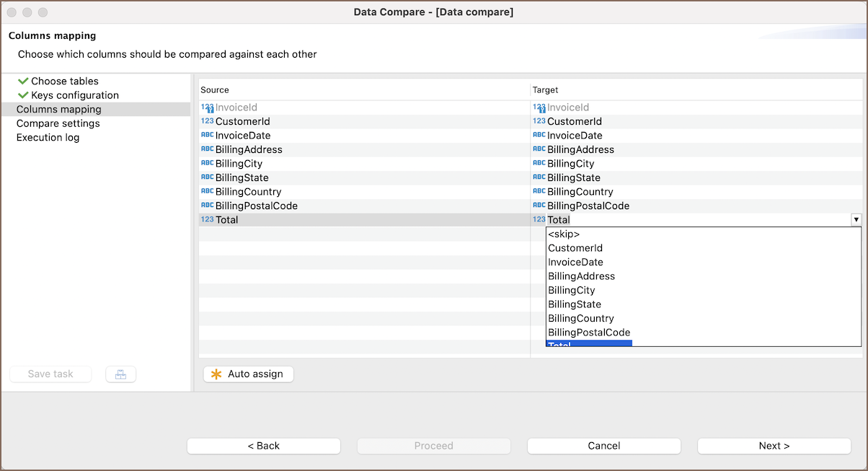Screen dimensions: 868x471
Task: Click the icon button beside Save task
Action: (120, 374)
